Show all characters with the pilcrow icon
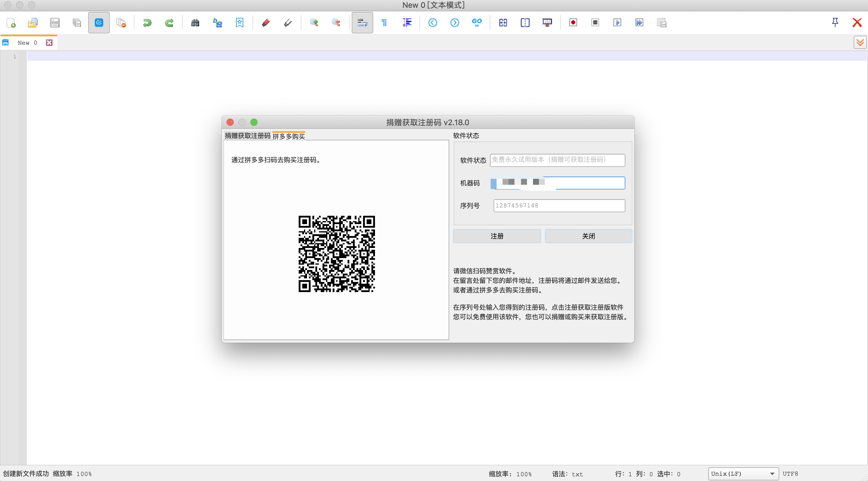This screenshot has height=481, width=868. pos(384,23)
